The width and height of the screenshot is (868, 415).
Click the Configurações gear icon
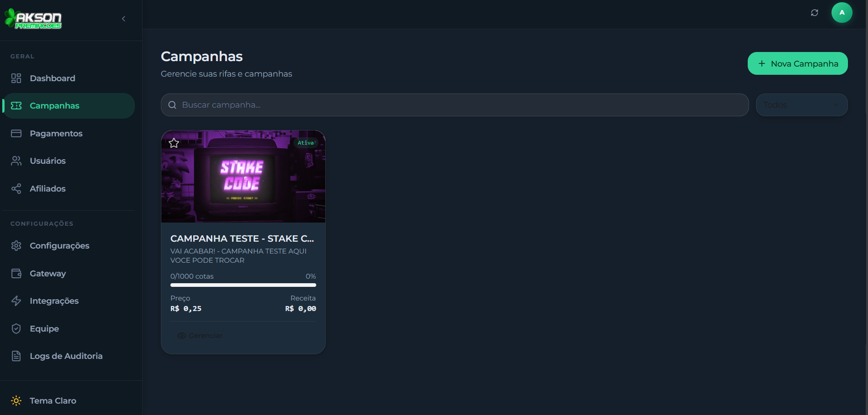[16, 246]
